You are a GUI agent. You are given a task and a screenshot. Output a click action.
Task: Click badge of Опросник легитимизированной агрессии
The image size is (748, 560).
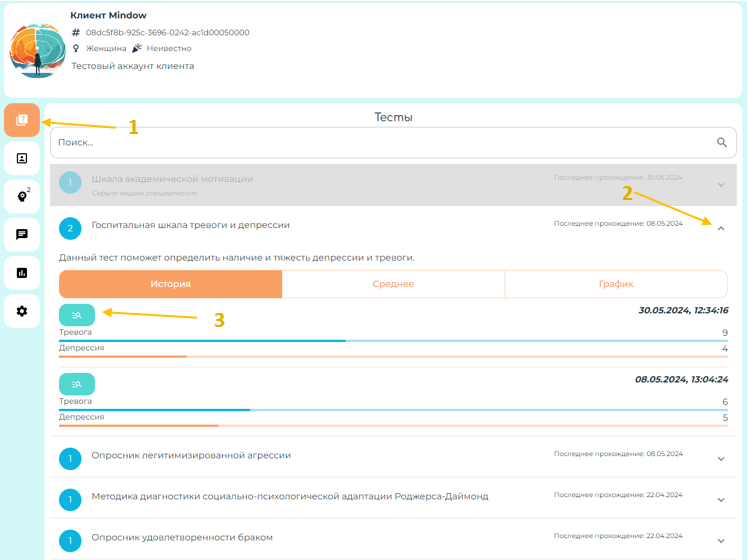point(70,459)
